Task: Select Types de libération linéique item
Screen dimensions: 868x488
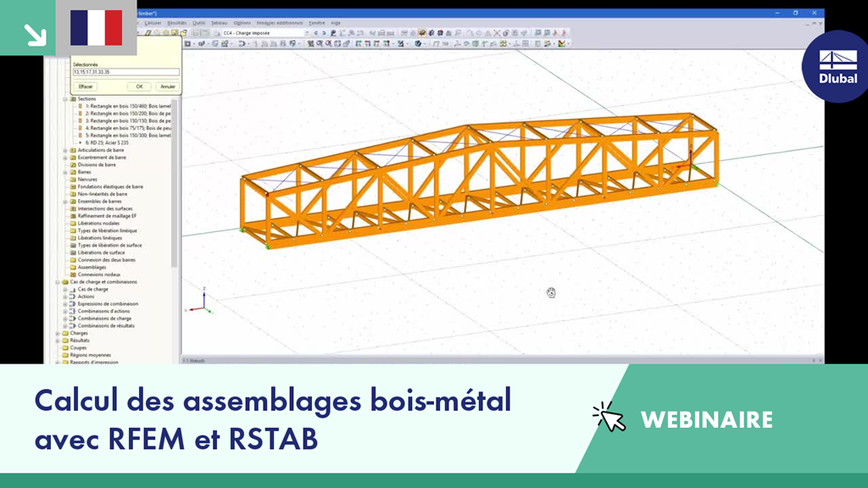Action: point(108,230)
